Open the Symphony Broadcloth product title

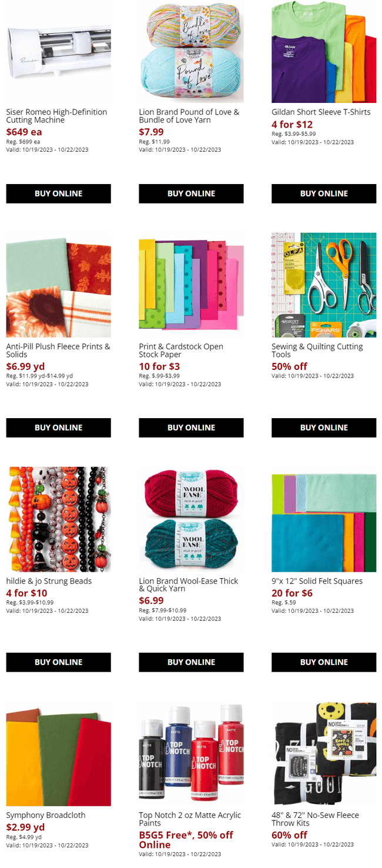46,815
